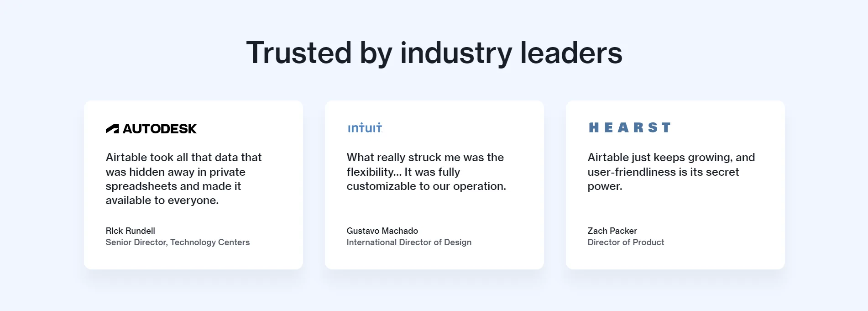This screenshot has width=868, height=311.
Task: Click the Autodesk arrow mark icon
Action: click(112, 129)
